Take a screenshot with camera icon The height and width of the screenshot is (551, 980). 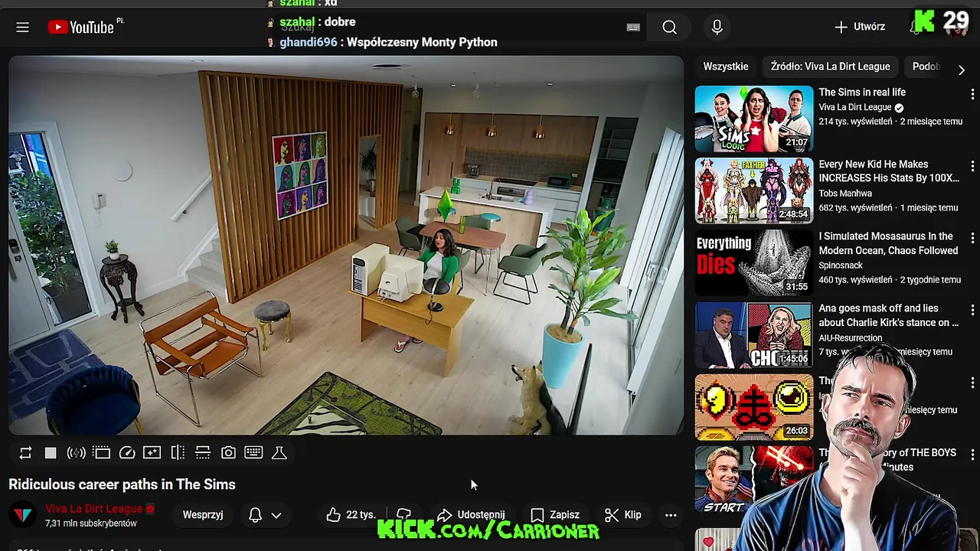228,453
